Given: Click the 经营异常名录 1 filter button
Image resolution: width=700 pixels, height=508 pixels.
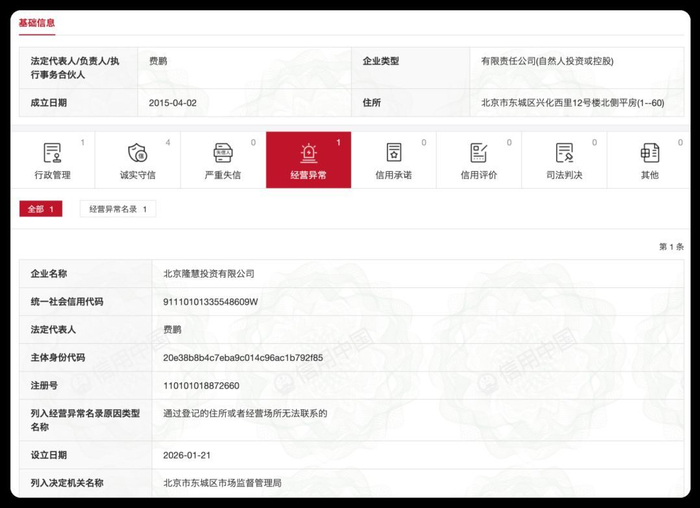Looking at the screenshot, I should [x=118, y=209].
